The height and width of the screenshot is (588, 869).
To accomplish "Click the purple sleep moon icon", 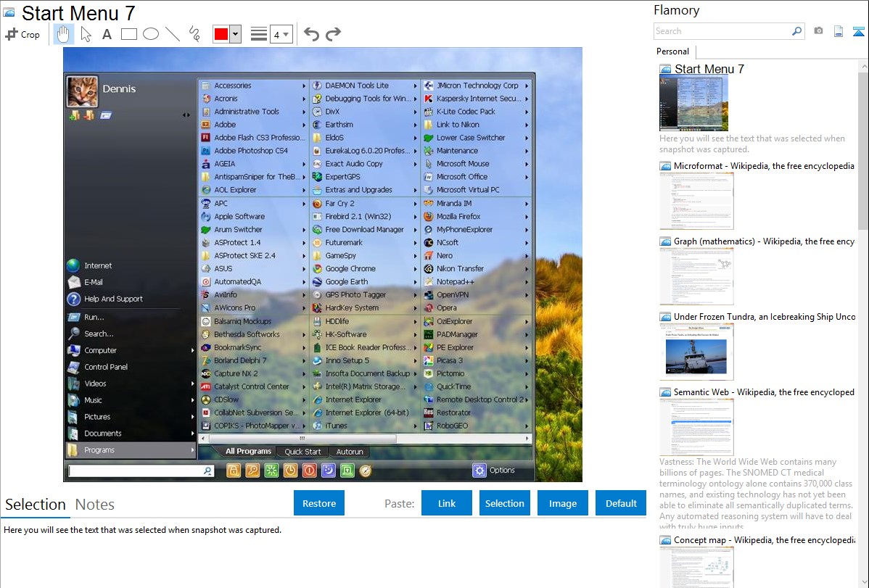I will (328, 471).
